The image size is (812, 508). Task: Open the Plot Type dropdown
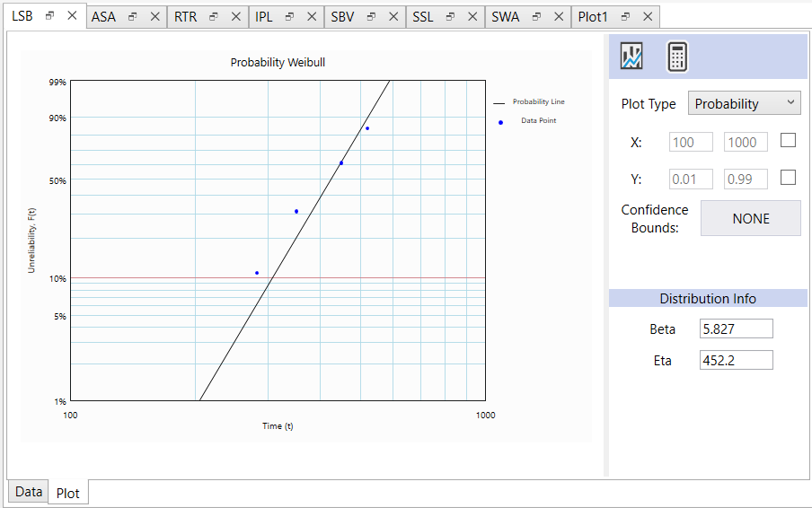click(744, 103)
